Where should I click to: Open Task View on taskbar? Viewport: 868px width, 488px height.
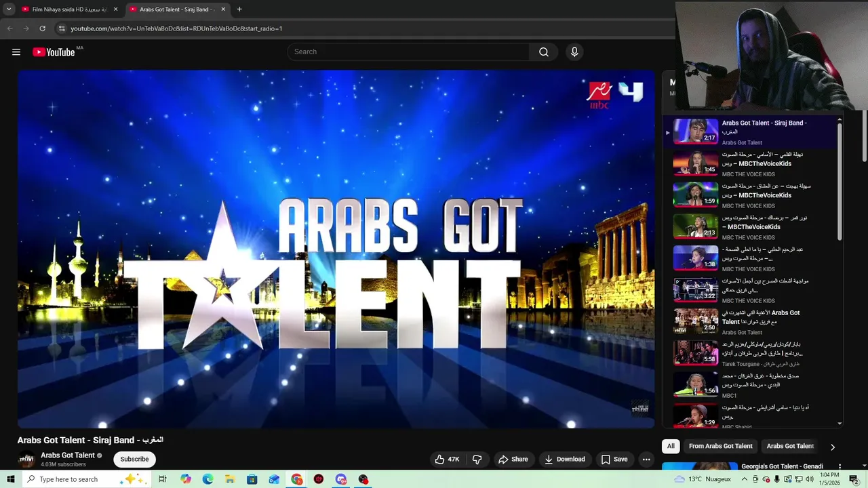(163, 479)
